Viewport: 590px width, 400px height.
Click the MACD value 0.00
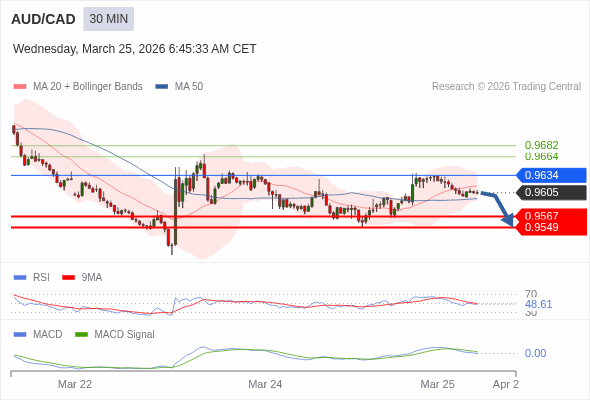[535, 353]
